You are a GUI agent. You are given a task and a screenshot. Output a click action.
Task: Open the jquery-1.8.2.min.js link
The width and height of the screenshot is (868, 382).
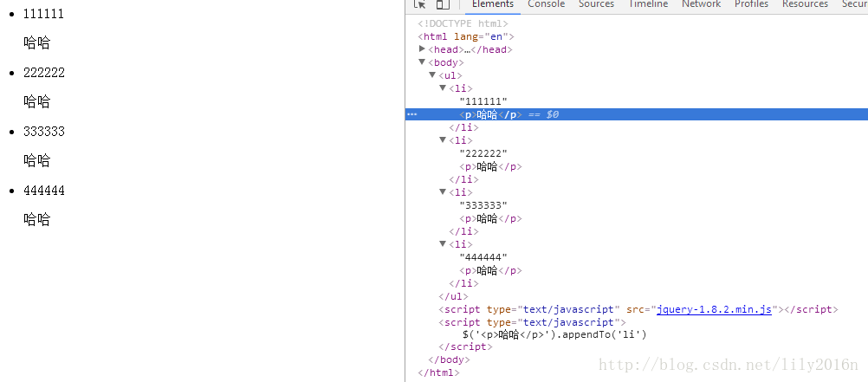pos(714,309)
